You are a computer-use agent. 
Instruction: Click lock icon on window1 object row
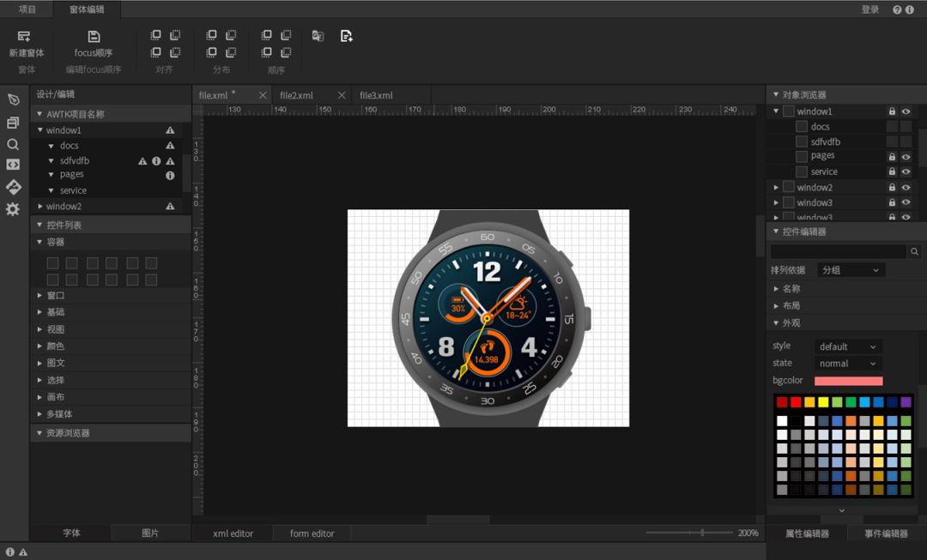(892, 111)
